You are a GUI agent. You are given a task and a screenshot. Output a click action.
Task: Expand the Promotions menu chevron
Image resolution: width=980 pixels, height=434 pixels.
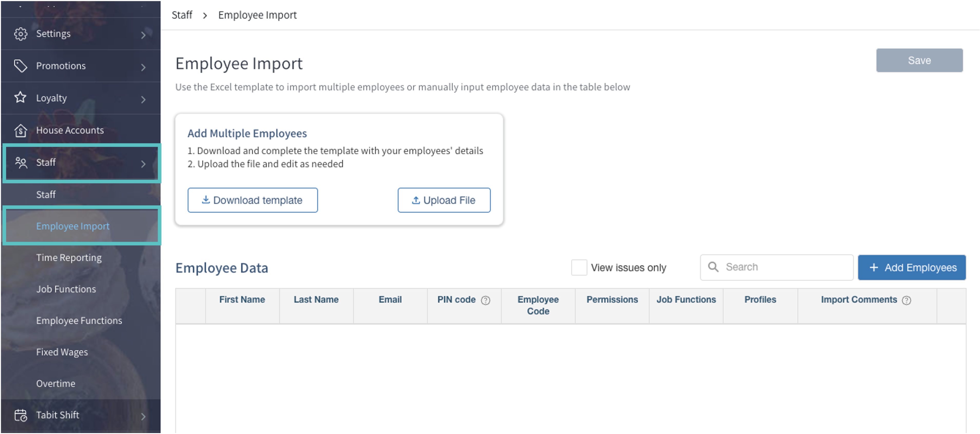click(144, 67)
